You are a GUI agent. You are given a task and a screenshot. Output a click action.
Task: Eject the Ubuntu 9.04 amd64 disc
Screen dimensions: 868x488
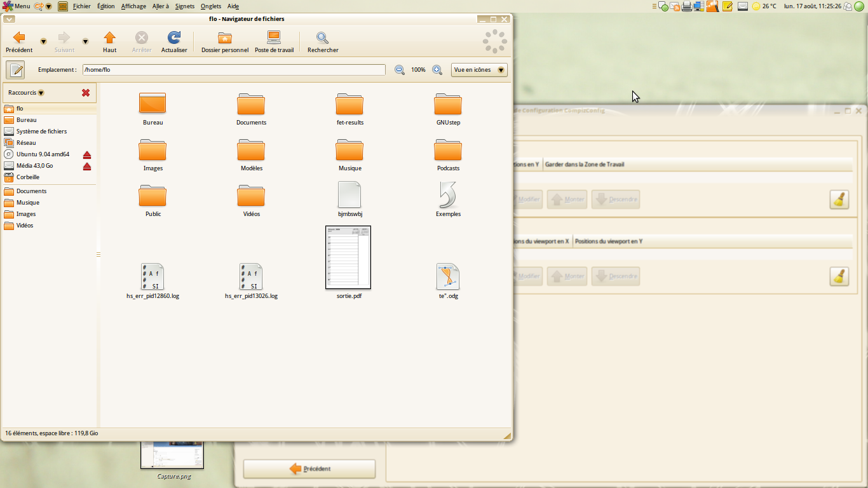(87, 154)
